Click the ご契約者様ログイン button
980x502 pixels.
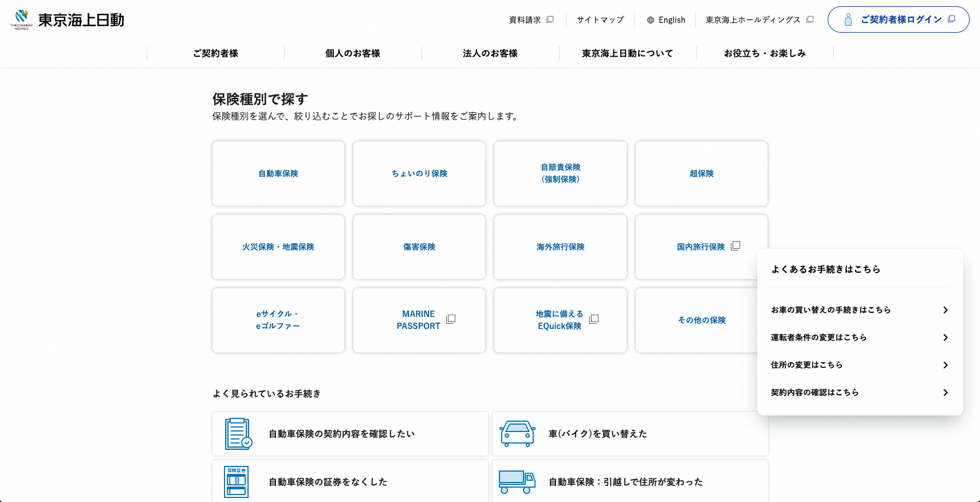[899, 19]
